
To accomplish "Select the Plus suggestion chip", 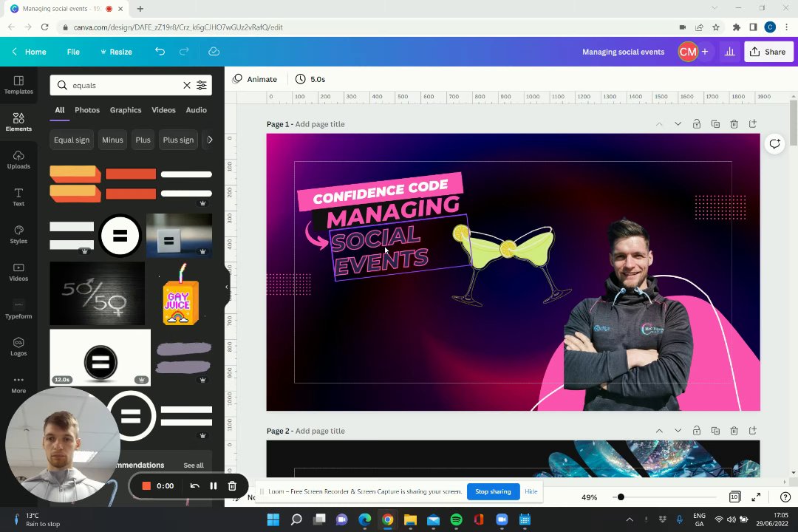I will click(143, 140).
